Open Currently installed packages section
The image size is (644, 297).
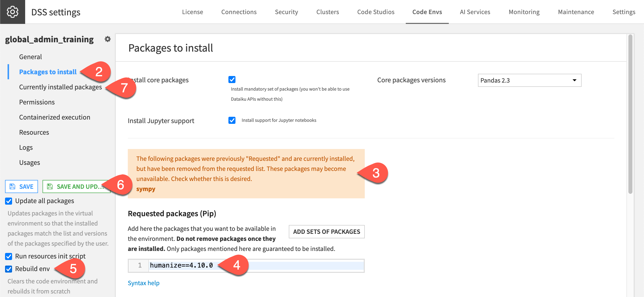60,87
